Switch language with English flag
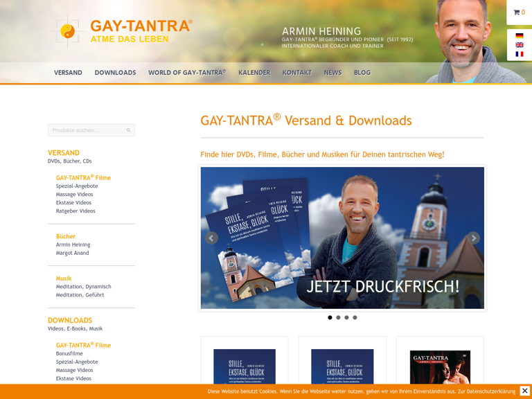Viewport: 532px width, 399px height. coord(519,45)
